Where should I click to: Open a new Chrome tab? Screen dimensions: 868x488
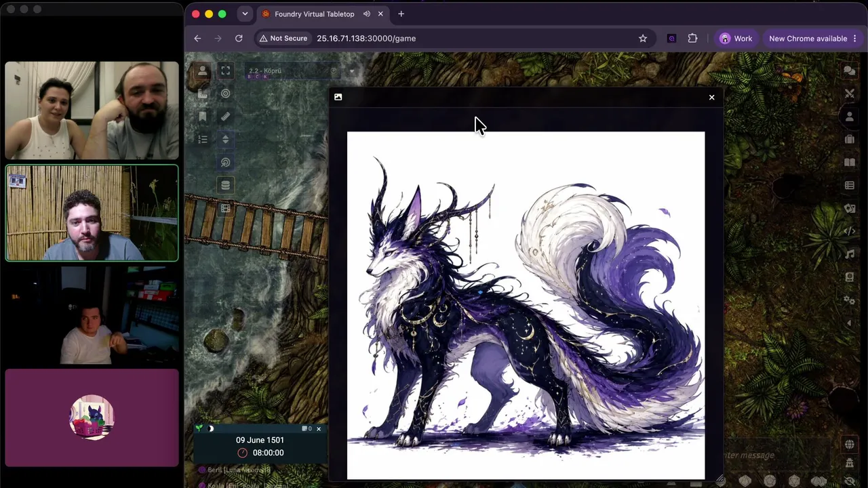coord(401,14)
